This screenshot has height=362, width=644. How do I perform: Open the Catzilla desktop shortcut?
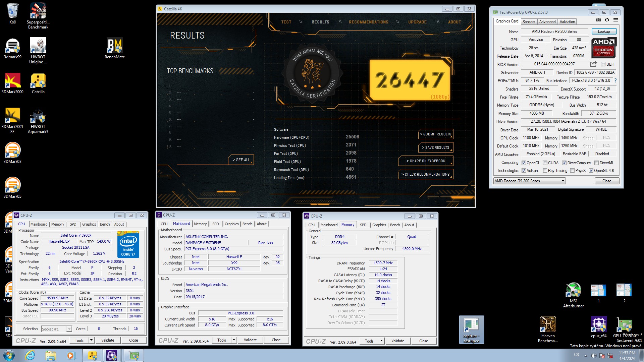coord(38,83)
